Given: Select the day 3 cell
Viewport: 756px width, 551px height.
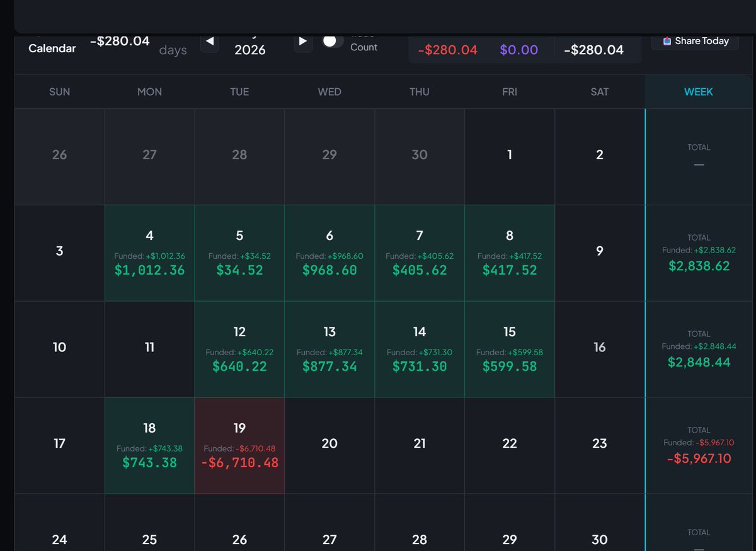Looking at the screenshot, I should 59,253.
